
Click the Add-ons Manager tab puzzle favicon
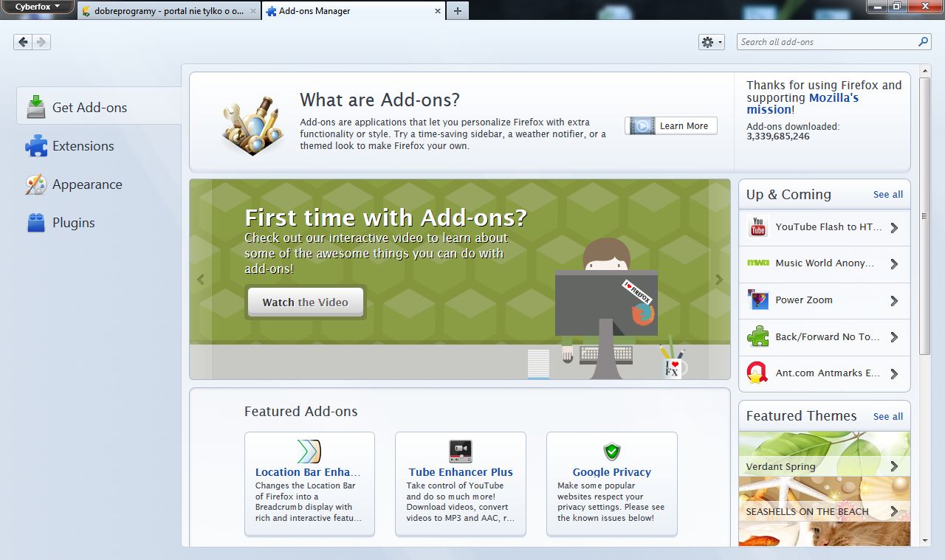click(272, 11)
